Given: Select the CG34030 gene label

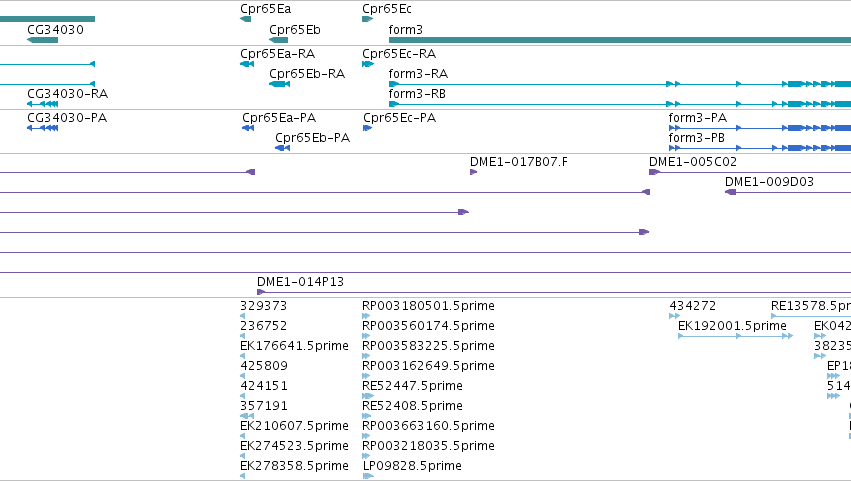Looking at the screenshot, I should 55,30.
